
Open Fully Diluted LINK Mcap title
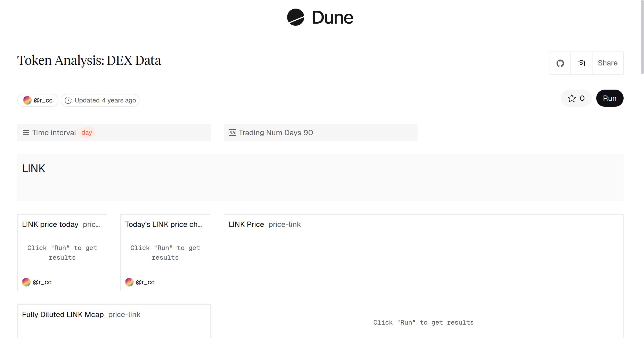coord(63,314)
